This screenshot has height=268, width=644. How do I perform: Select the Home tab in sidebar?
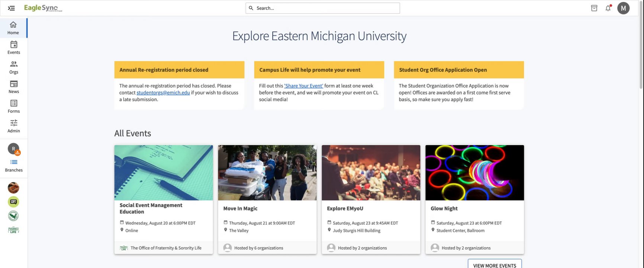(13, 28)
